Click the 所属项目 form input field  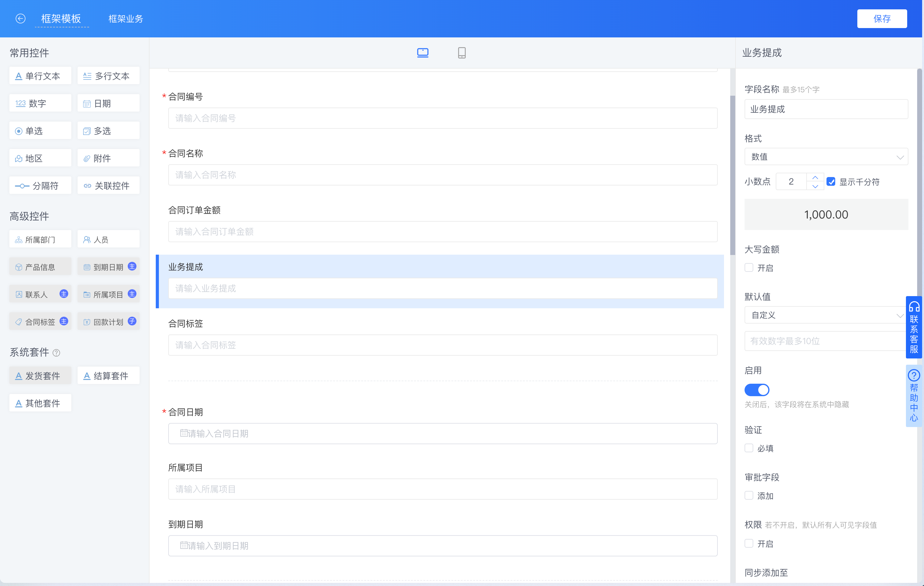443,489
